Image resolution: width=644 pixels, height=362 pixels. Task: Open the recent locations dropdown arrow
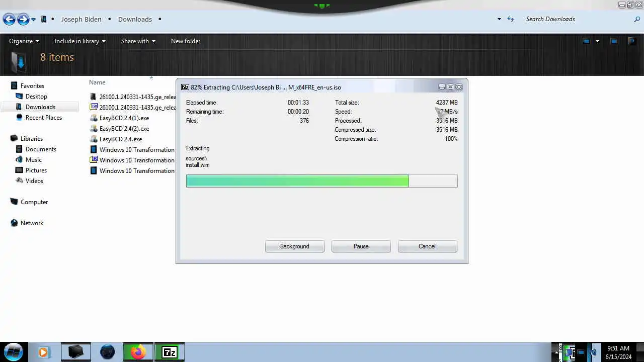coord(34,20)
